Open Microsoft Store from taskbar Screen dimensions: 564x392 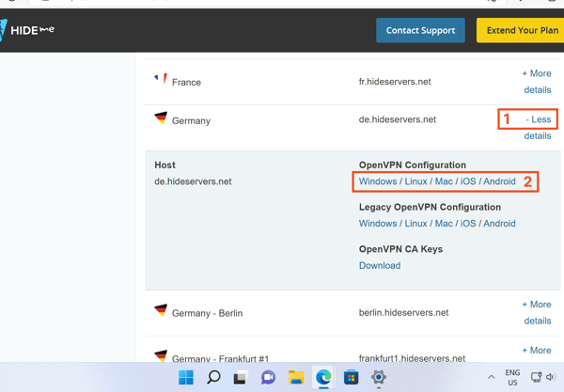tap(351, 377)
